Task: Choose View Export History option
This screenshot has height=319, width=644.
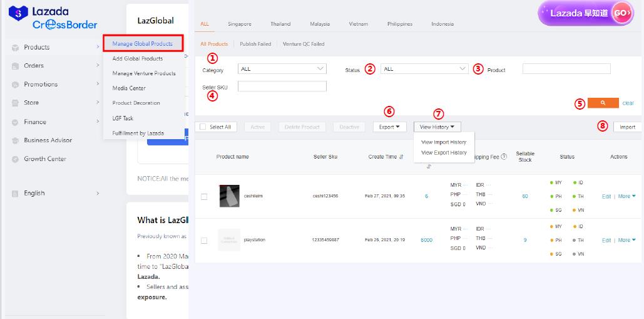Action: [444, 152]
